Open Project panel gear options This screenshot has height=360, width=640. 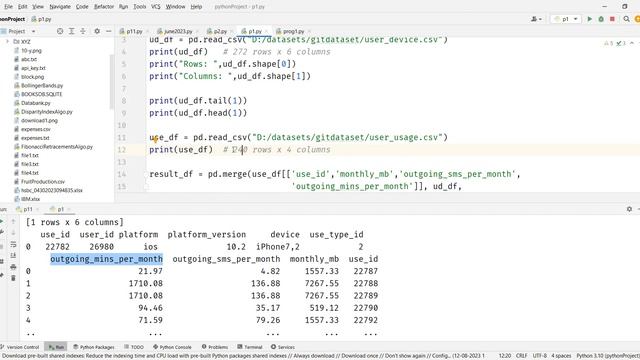(x=97, y=31)
